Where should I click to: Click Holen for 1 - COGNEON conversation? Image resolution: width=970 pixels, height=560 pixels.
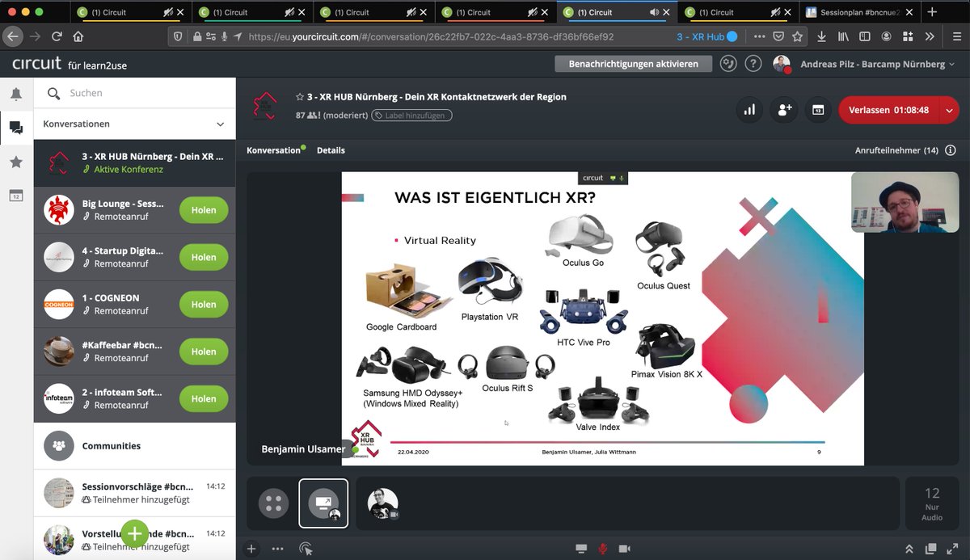[204, 305]
